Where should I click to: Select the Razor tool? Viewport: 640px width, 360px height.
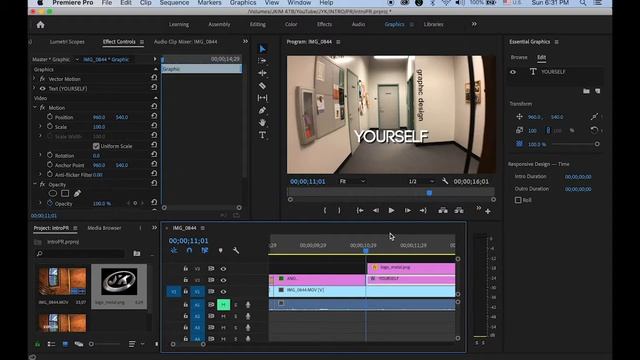pyautogui.click(x=262, y=86)
